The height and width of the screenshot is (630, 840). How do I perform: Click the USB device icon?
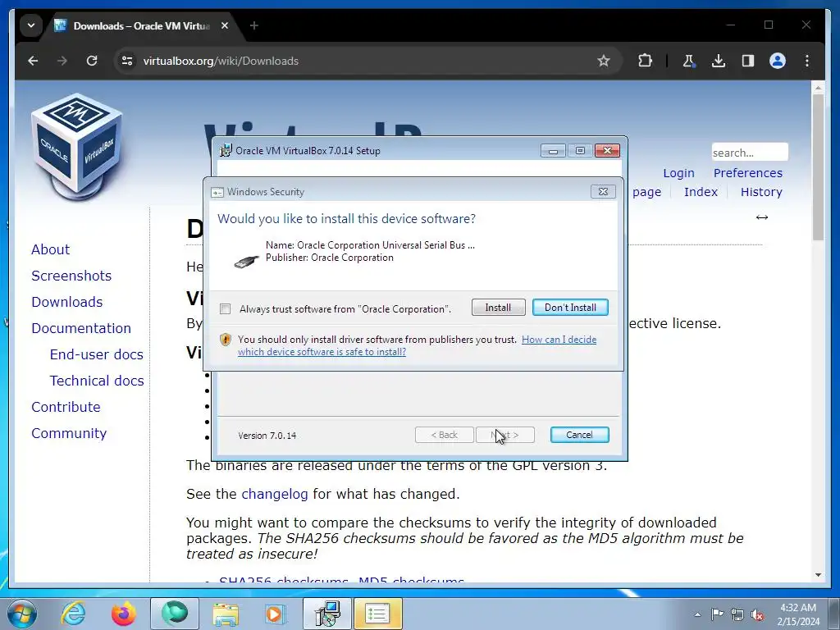point(246,260)
